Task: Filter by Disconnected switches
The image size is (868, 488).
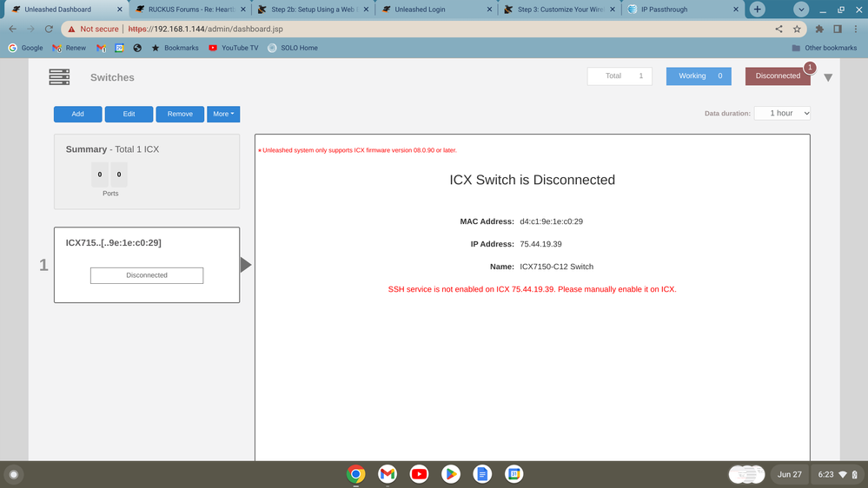Action: tap(778, 76)
